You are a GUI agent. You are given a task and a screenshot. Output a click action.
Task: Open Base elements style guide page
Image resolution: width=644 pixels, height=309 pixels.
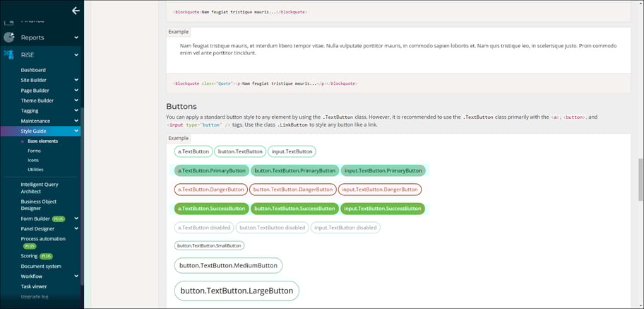(42, 141)
